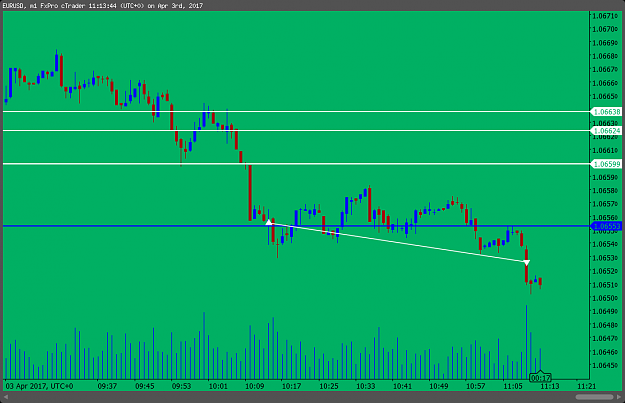Click the 10:41 time axis label
Viewport: 625px width, 403px height.
click(x=402, y=386)
